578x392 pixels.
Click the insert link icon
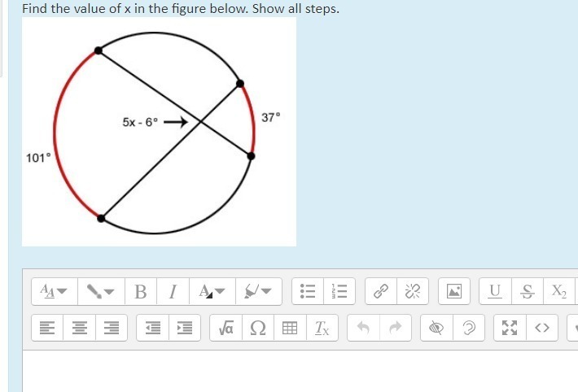pyautogui.click(x=379, y=290)
